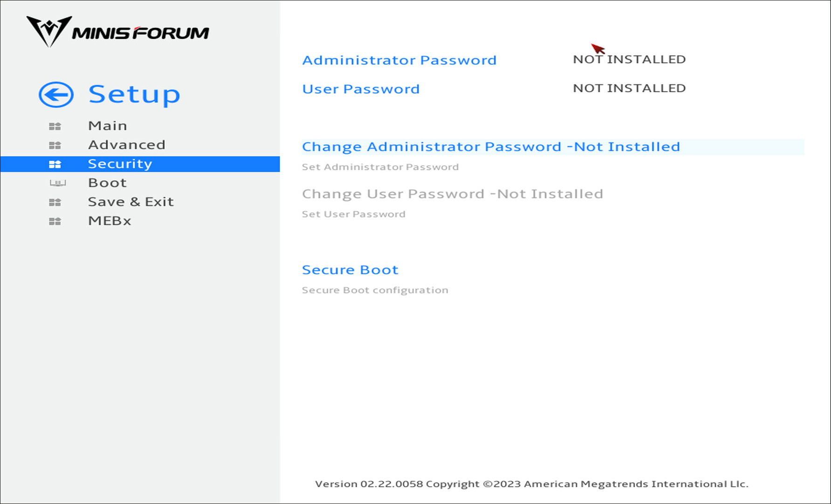Click the icon next to Save & Exit
This screenshot has height=504, width=831.
55,202
